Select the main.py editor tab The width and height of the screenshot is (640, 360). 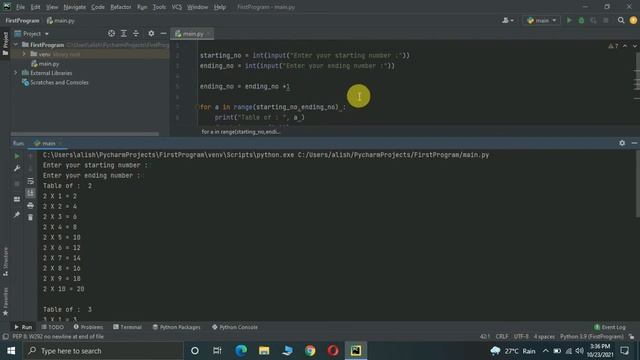pos(192,34)
